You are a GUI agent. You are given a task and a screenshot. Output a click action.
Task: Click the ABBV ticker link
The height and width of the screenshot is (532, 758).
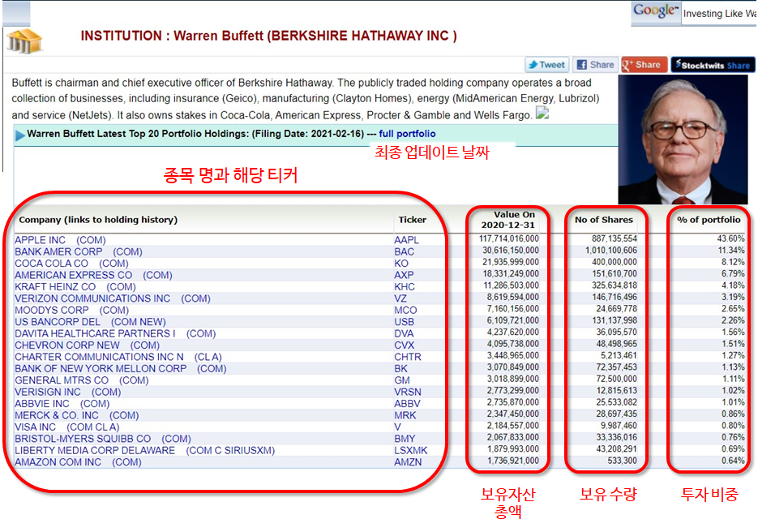407,404
